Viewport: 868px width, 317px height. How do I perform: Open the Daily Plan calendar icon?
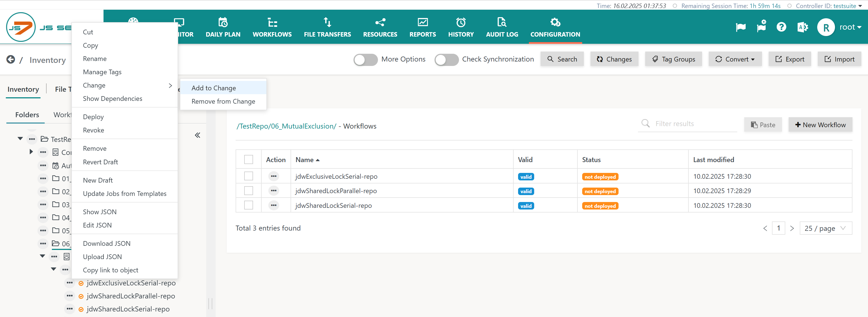point(223,22)
